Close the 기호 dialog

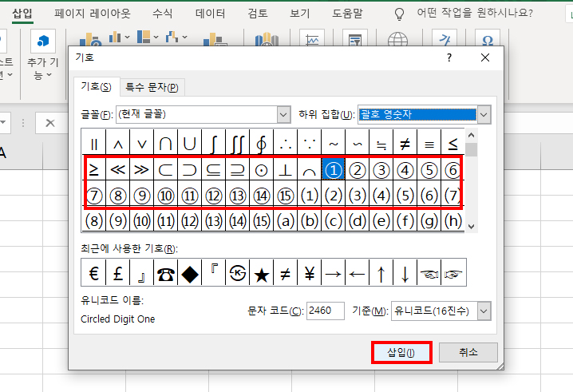pos(485,57)
